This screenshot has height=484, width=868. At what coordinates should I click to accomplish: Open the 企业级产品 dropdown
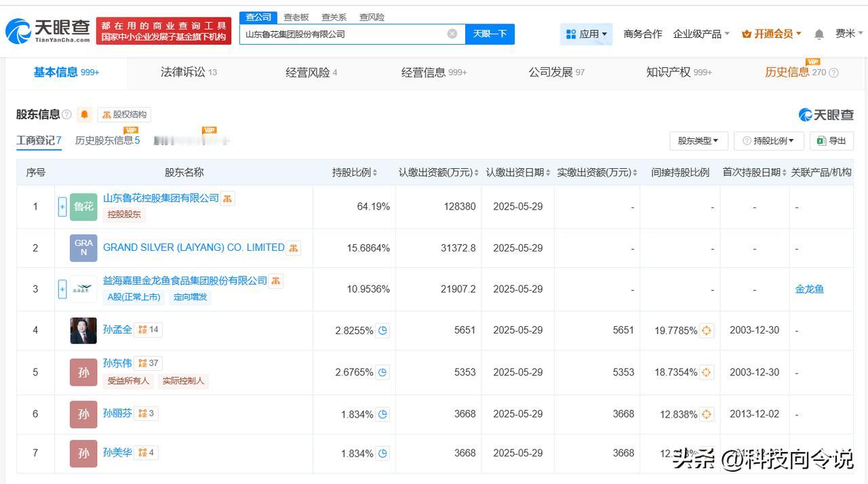701,34
